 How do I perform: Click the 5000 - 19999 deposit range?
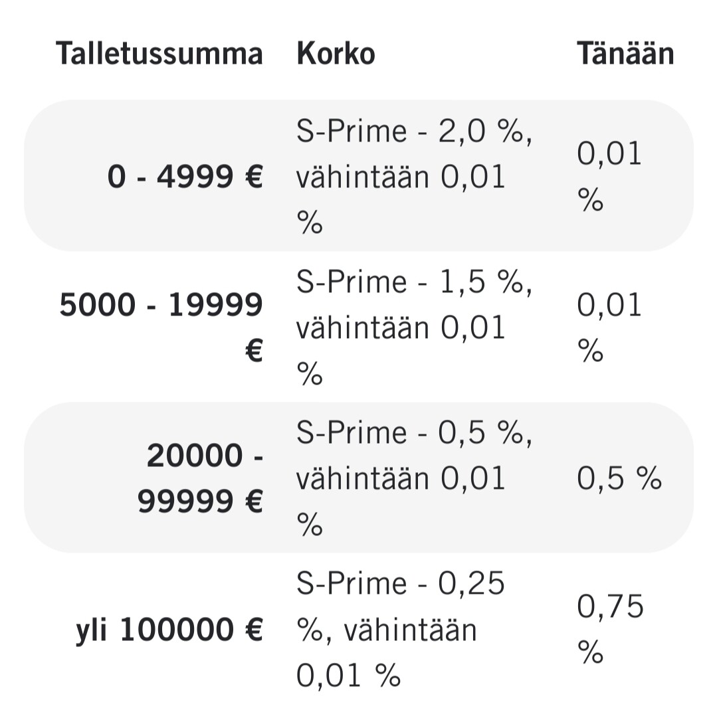click(x=161, y=306)
